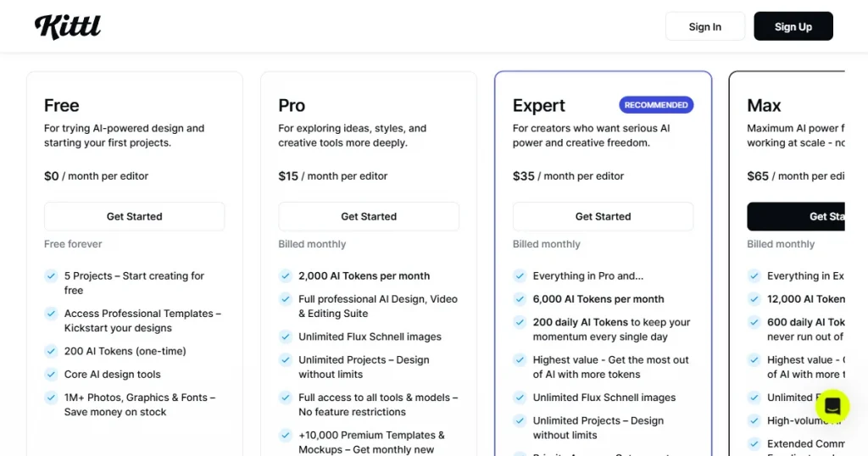The height and width of the screenshot is (456, 868).
Task: Click checkmark icon beside 5 Projects feature
Action: [51, 275]
